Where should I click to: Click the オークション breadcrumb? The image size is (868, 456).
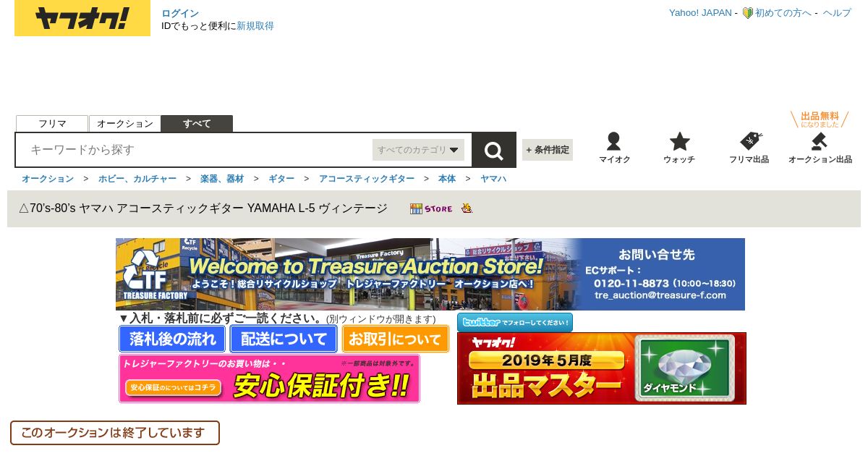pyautogui.click(x=48, y=178)
